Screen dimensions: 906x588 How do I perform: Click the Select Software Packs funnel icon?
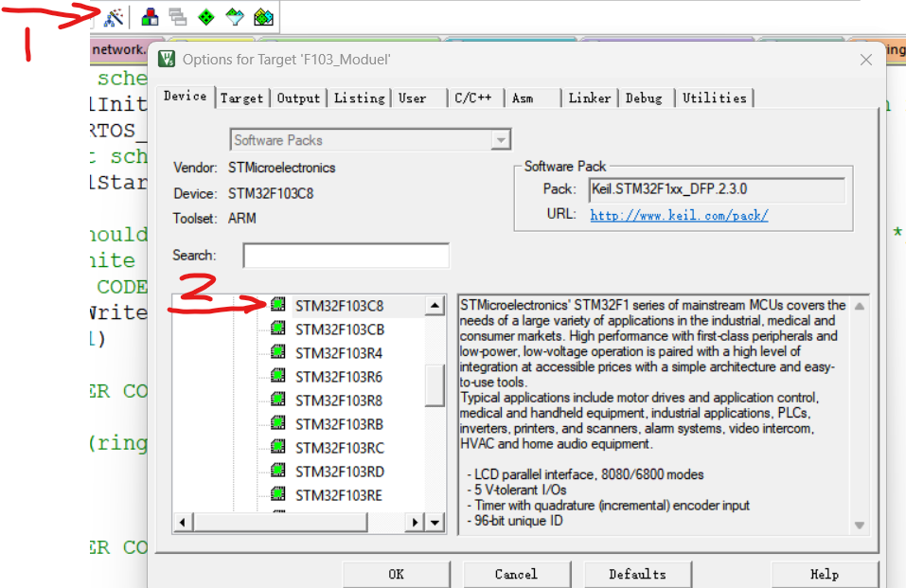234,16
